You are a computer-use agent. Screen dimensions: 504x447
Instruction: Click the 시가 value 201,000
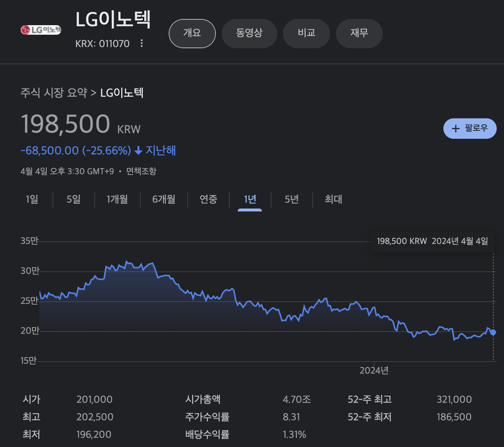(95, 400)
